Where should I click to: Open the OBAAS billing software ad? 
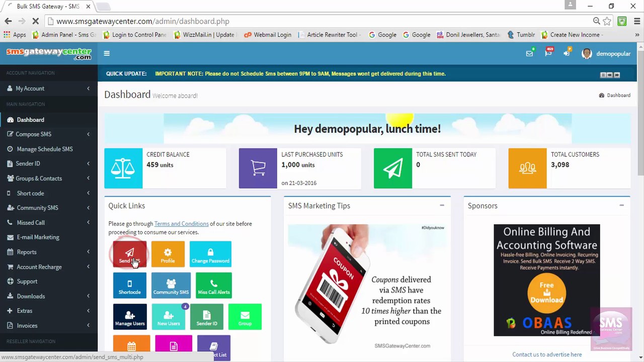(x=547, y=280)
